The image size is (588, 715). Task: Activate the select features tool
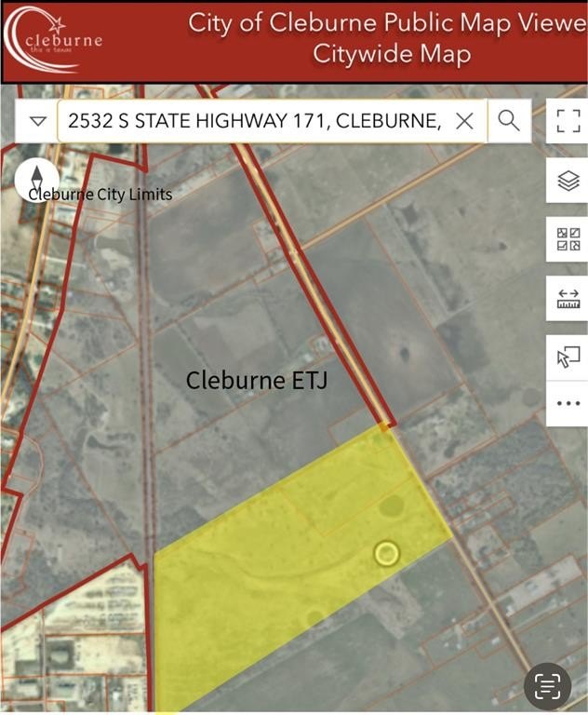[x=568, y=357]
